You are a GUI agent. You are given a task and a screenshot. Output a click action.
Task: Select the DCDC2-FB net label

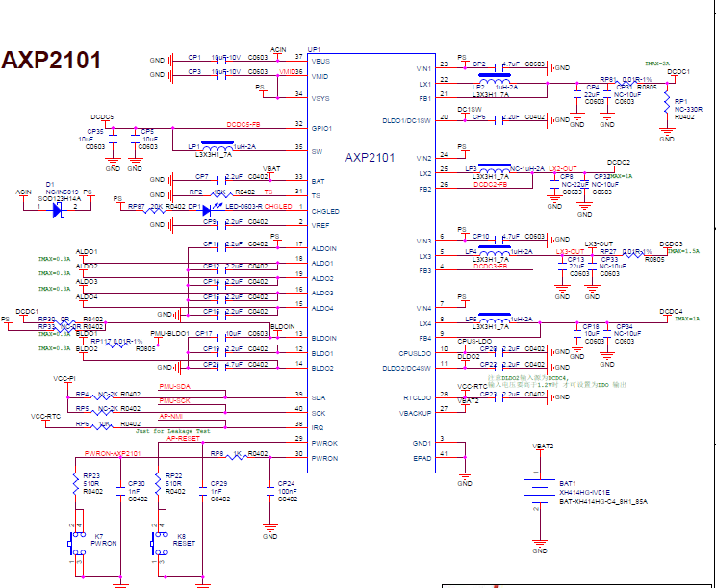click(x=491, y=185)
